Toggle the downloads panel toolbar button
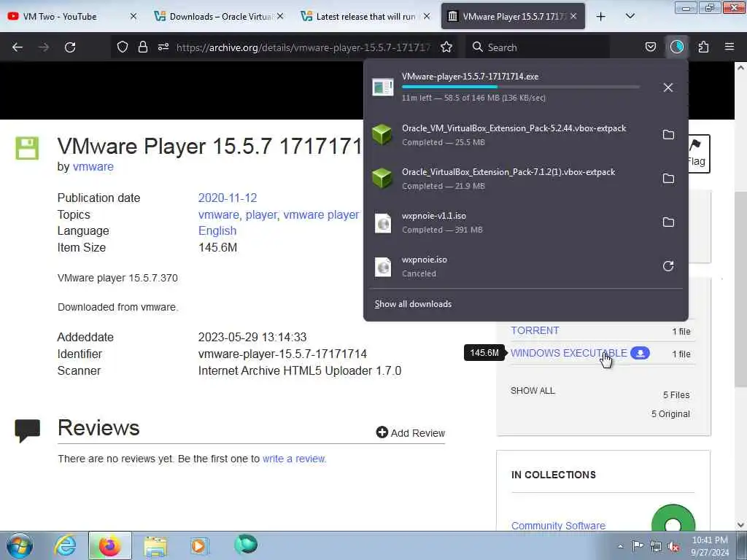The width and height of the screenshot is (747, 560). pos(677,47)
